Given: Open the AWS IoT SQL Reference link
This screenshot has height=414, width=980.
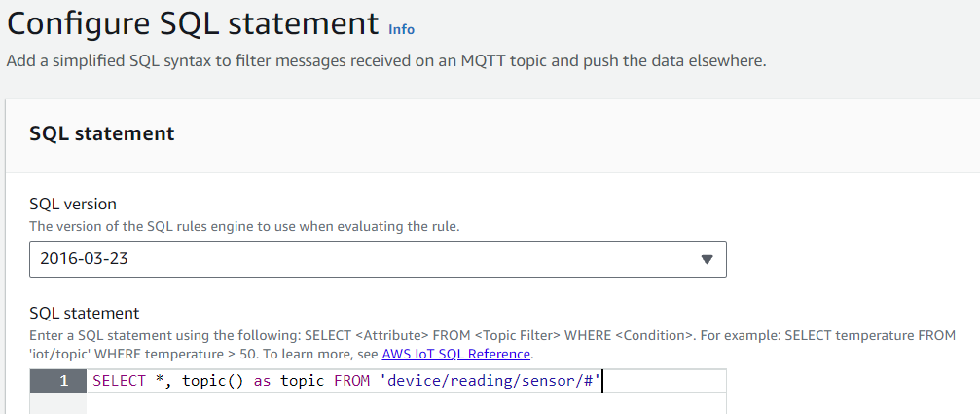Looking at the screenshot, I should click(456, 354).
